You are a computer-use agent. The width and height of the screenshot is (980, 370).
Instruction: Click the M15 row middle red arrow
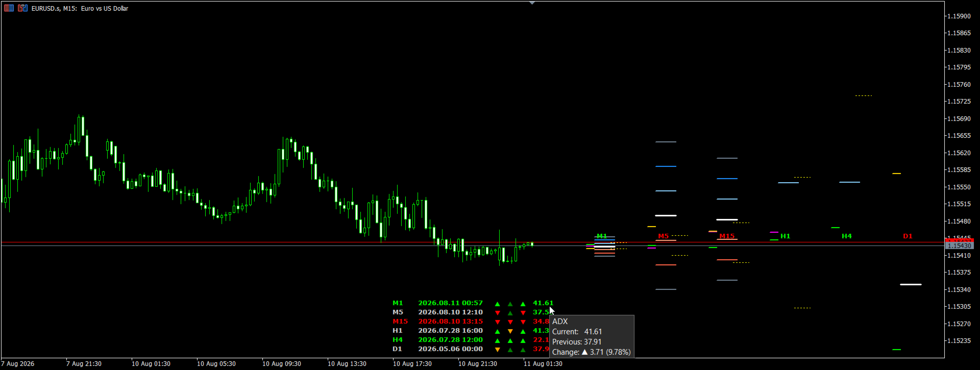click(x=510, y=322)
